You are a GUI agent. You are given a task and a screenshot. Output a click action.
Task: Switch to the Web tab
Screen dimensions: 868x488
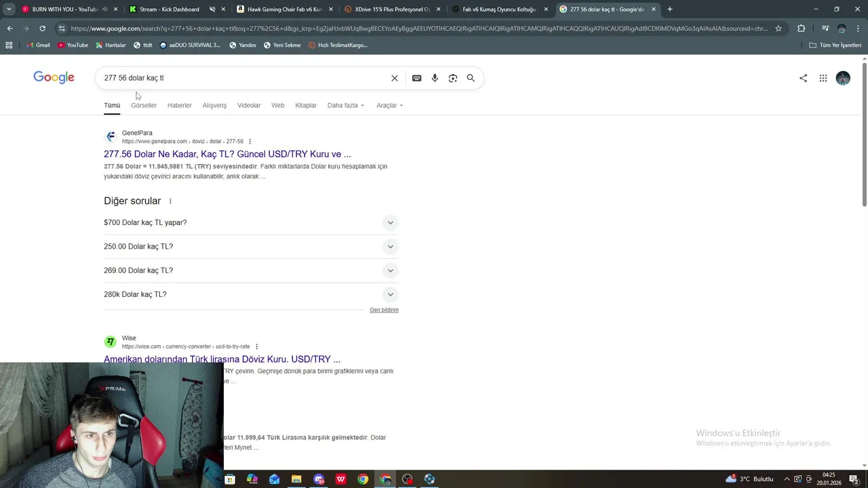(278, 106)
